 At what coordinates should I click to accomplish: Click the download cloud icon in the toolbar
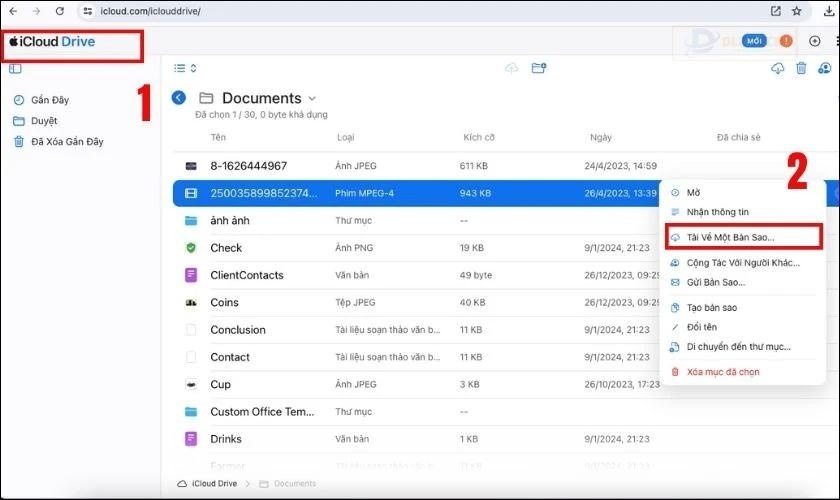click(x=777, y=68)
